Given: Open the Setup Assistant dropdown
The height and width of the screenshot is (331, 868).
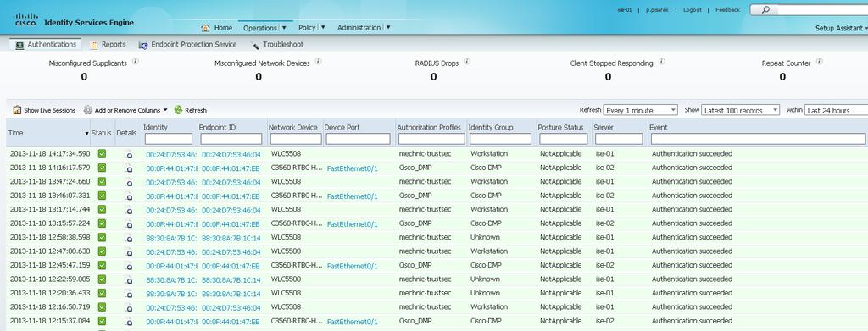Looking at the screenshot, I should tap(842, 28).
